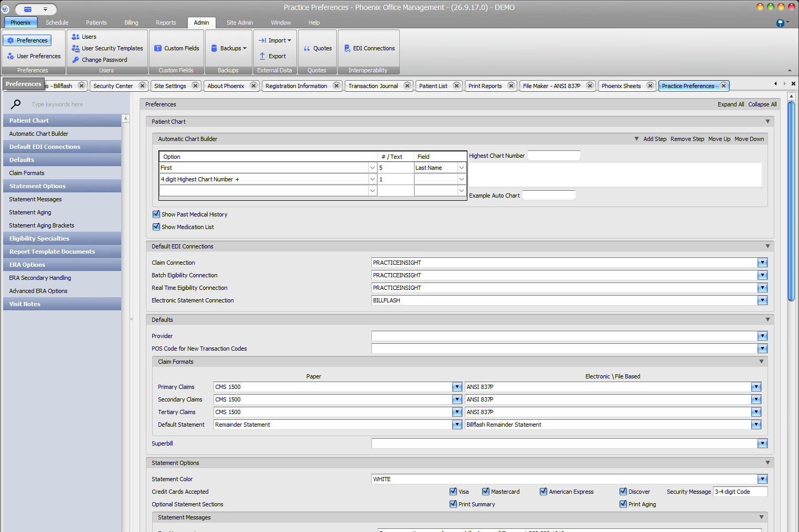Click the main preferences vertical scrollbar
This screenshot has width=799, height=532.
click(791, 202)
